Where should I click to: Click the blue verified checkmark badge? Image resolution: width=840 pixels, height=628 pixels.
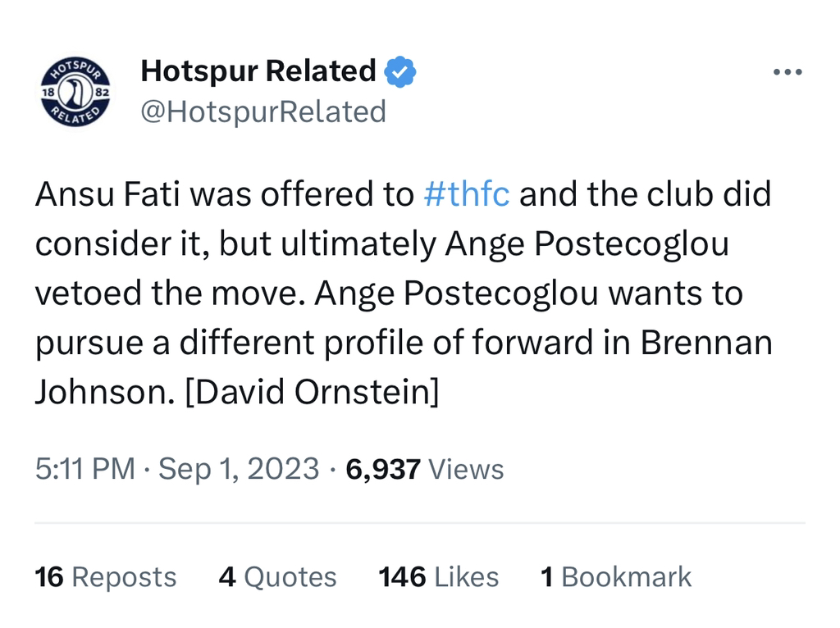pos(399,72)
